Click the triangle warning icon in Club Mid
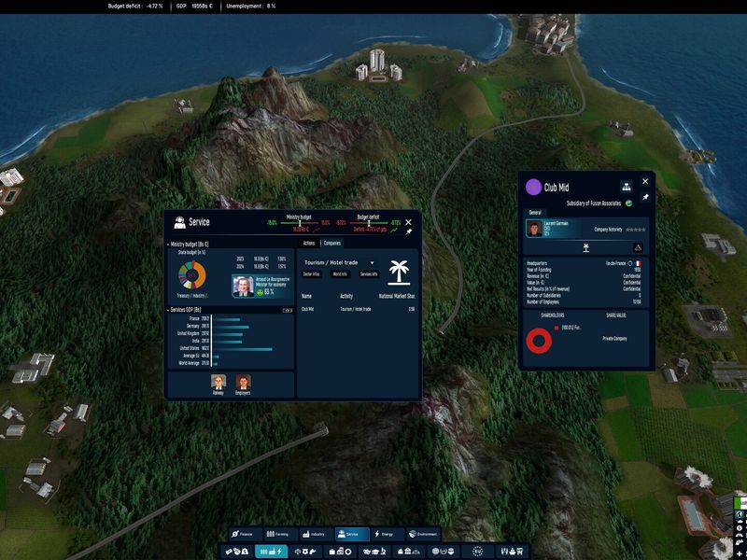The height and width of the screenshot is (560, 747). click(638, 247)
